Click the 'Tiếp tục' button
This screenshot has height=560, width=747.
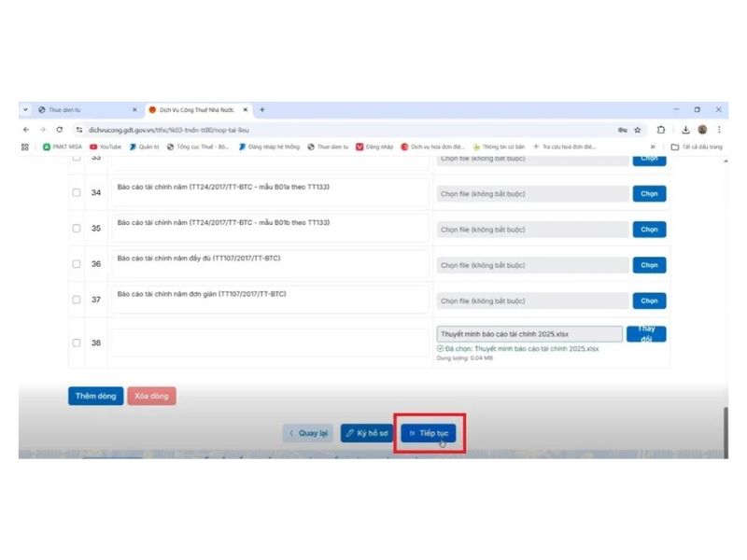click(x=429, y=433)
